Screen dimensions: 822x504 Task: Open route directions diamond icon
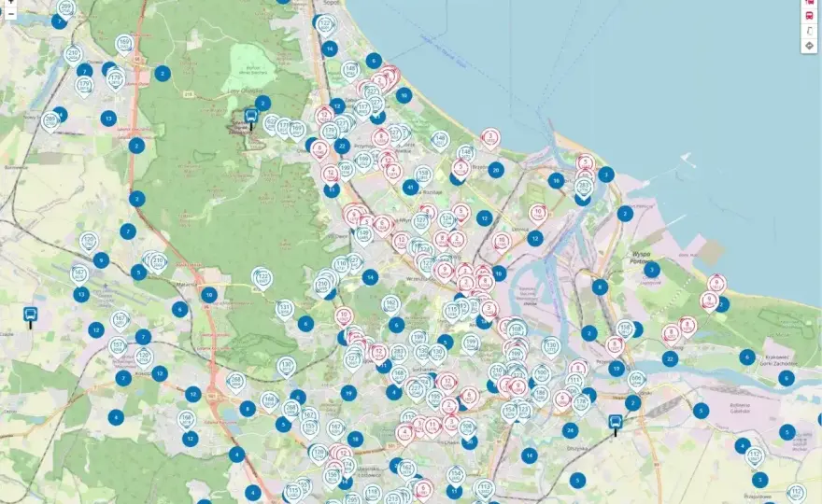coord(810,46)
